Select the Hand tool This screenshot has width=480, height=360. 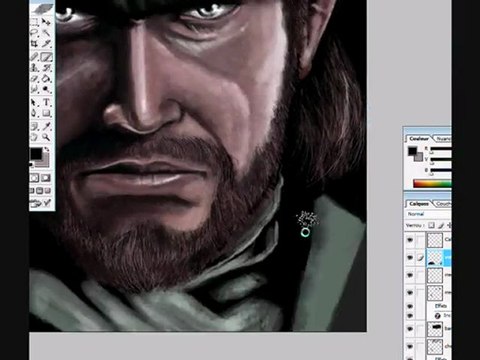[x=34, y=137]
